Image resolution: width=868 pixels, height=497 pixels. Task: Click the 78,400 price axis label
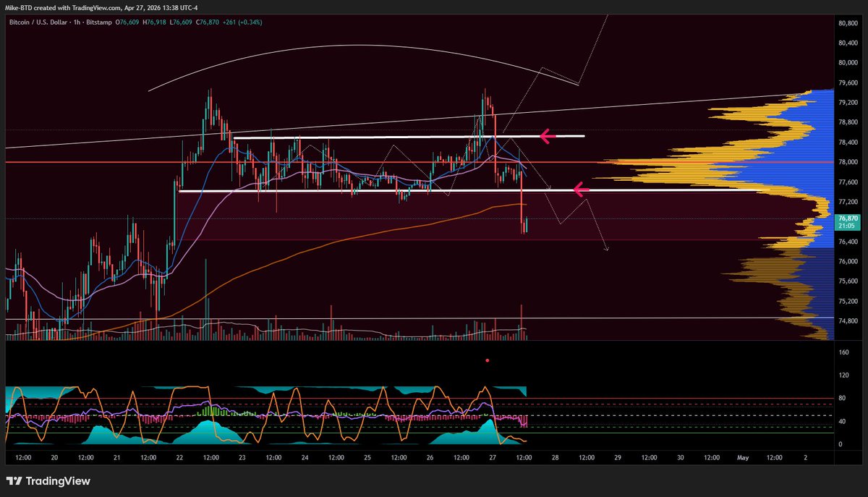point(848,143)
